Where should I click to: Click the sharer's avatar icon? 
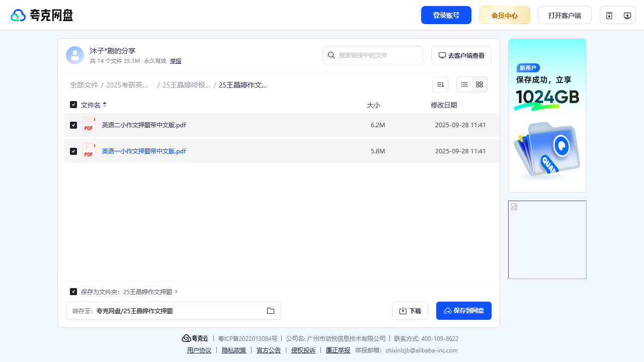[75, 55]
